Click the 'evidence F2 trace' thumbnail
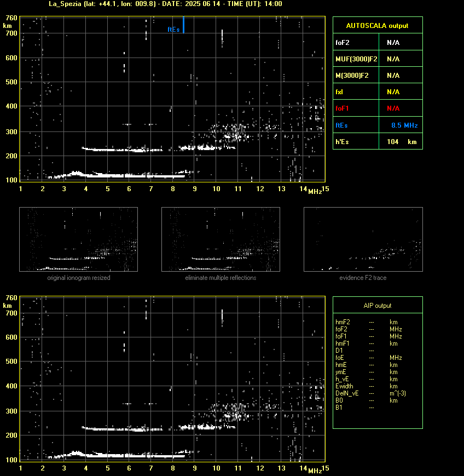 363,239
